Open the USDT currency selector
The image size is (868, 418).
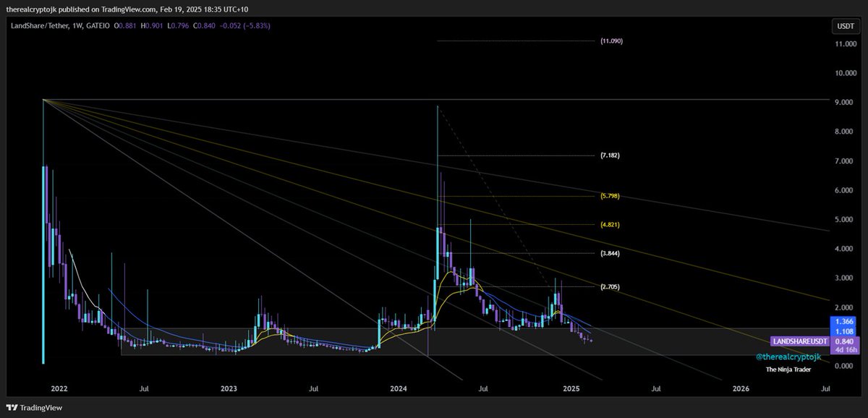pyautogui.click(x=846, y=27)
